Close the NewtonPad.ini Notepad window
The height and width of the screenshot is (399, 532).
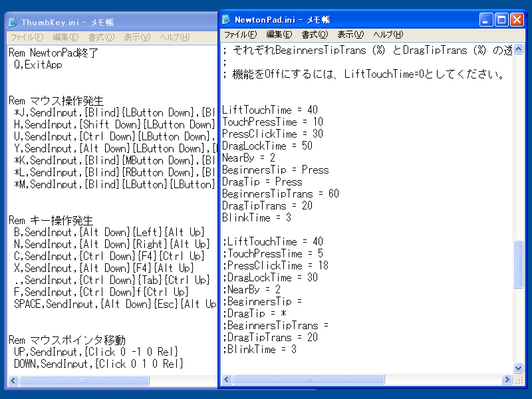pos(517,20)
